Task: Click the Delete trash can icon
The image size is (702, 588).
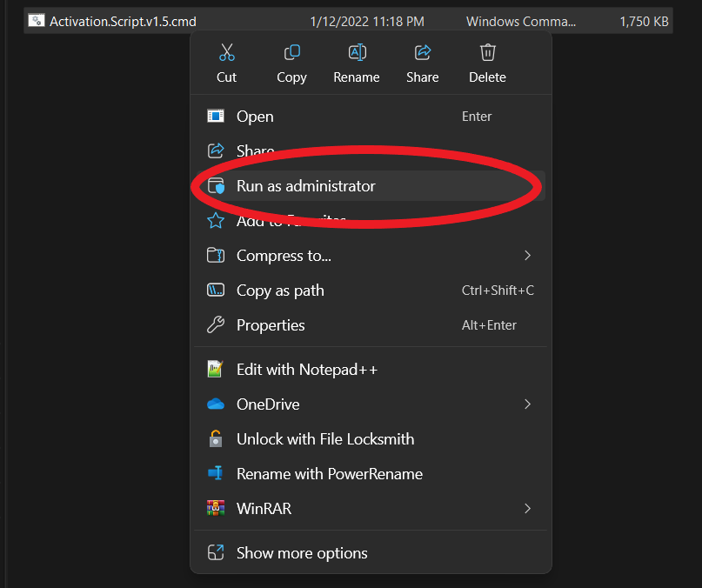Action: click(488, 53)
